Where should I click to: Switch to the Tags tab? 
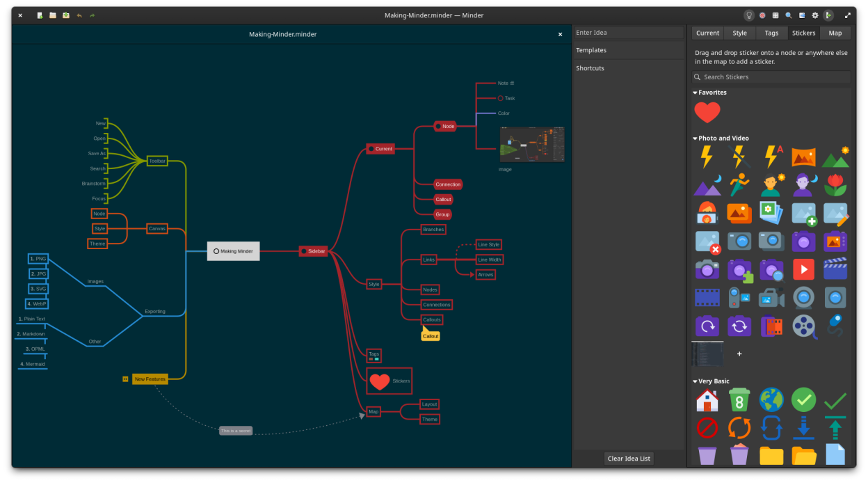pyautogui.click(x=771, y=33)
